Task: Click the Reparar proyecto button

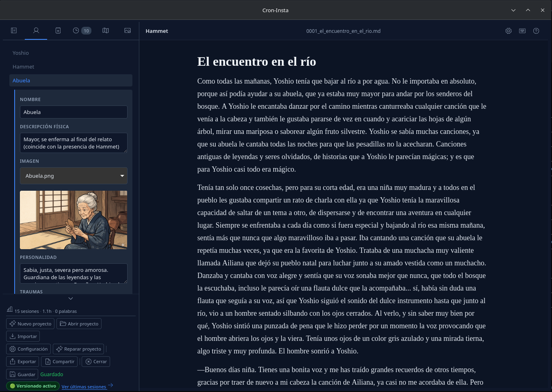Action: coord(78,349)
